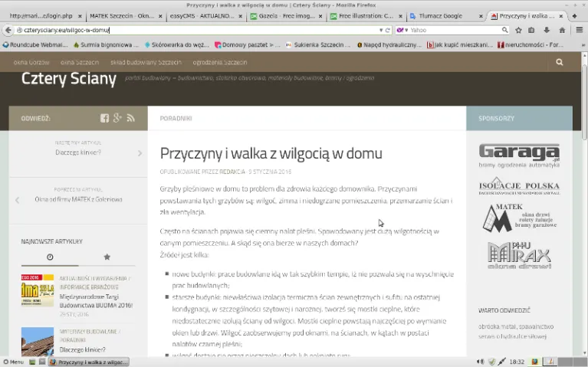
Task: Open the 'Dlaczego klinkier?' next article link
Action: tap(78, 152)
